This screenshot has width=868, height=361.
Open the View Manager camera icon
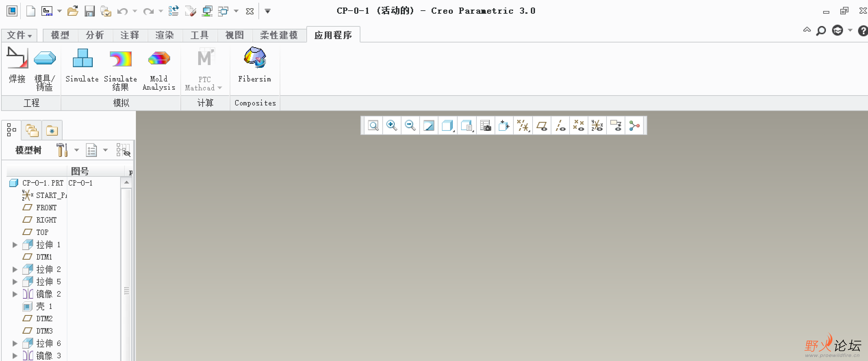click(485, 126)
